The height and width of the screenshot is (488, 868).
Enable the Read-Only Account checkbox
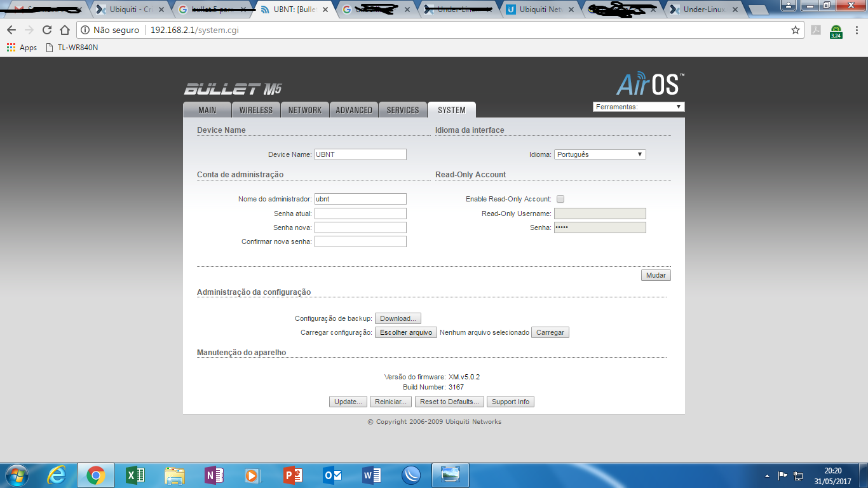(560, 199)
